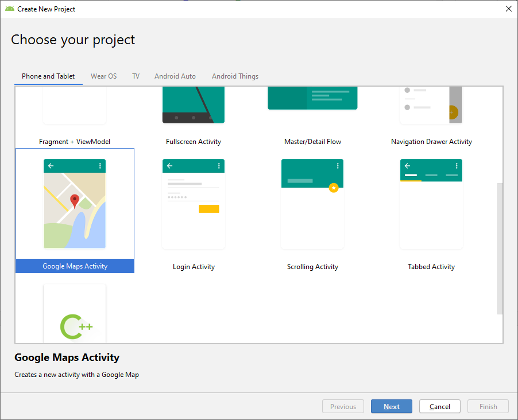Choose the Master/Detail Flow template image
The height and width of the screenshot is (420, 518).
point(312,99)
